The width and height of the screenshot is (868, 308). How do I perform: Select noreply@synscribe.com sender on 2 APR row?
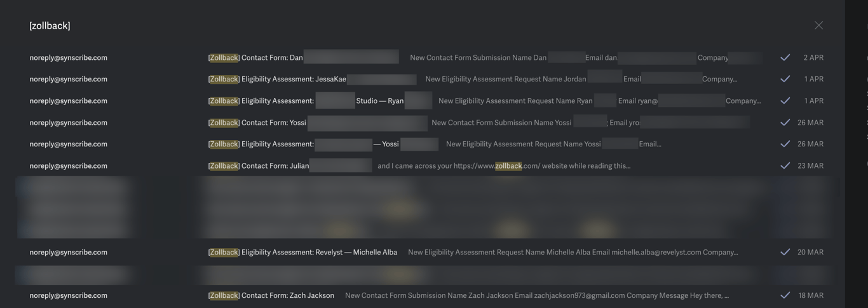pyautogui.click(x=68, y=57)
